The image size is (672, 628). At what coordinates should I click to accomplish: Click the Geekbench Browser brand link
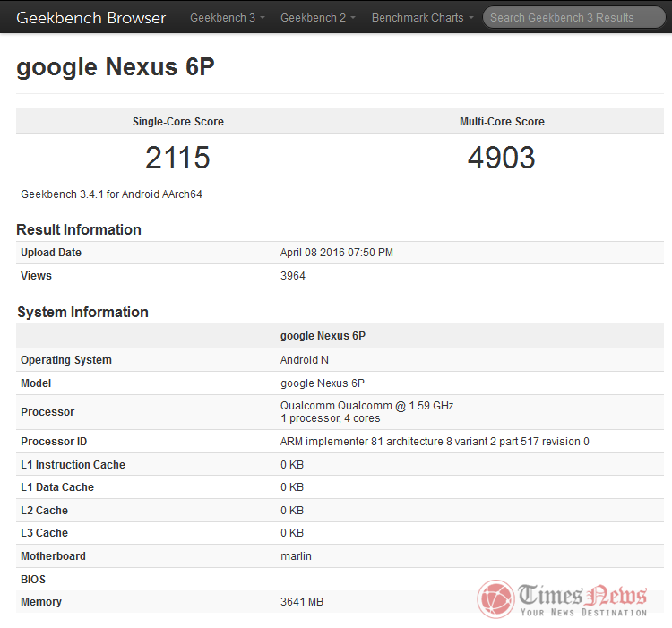[x=91, y=18]
